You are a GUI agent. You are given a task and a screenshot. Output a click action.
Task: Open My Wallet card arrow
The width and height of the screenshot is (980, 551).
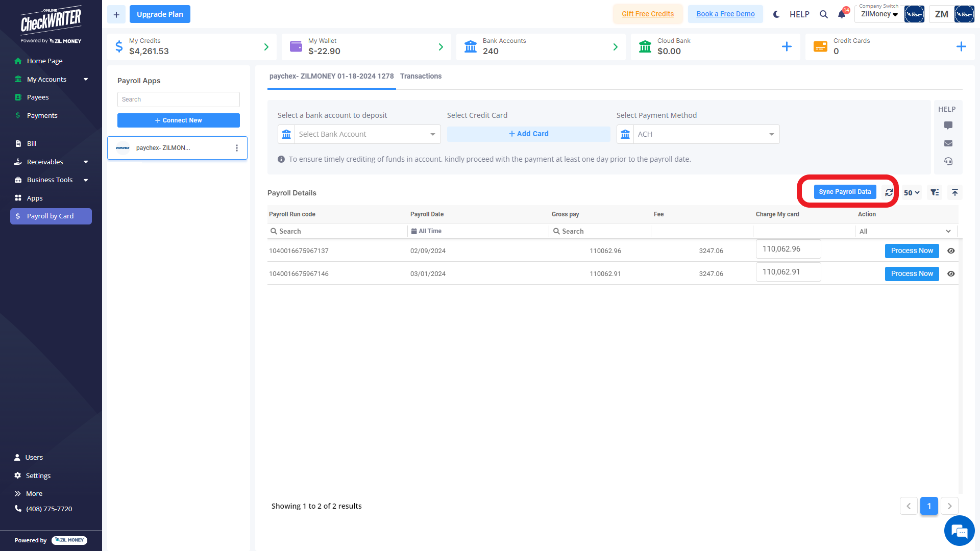(441, 47)
